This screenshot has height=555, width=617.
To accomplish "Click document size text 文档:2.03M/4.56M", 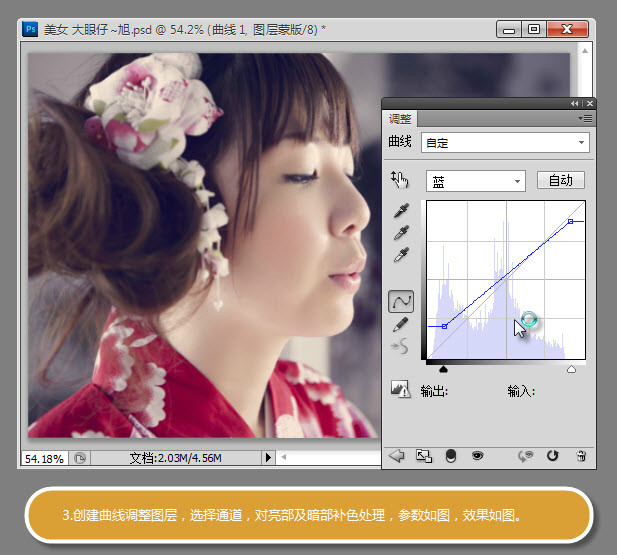I will [x=175, y=458].
